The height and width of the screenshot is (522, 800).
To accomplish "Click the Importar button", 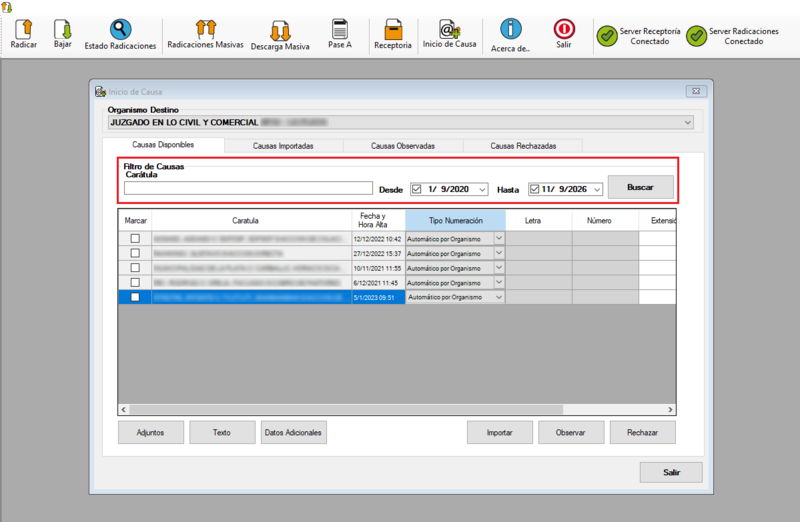I will [499, 432].
